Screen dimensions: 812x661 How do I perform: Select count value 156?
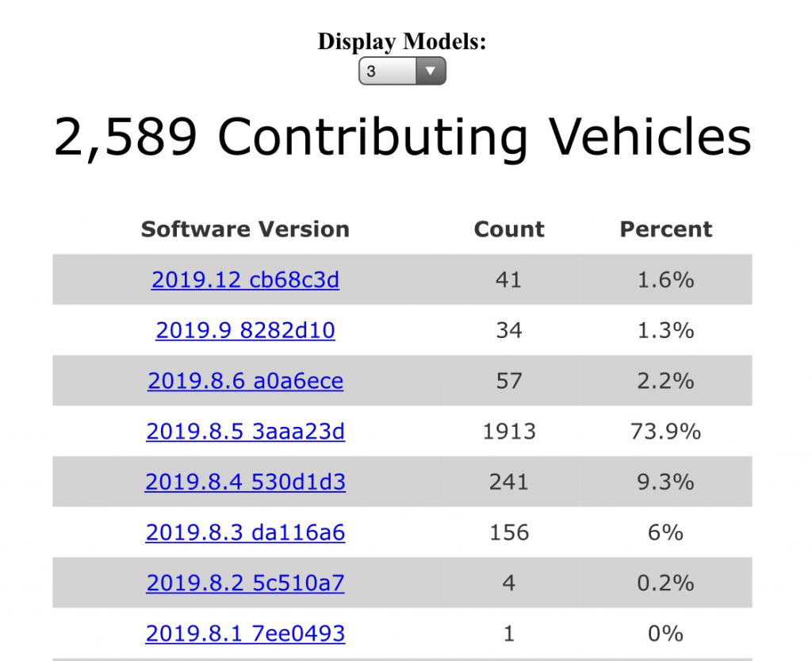[x=509, y=532]
